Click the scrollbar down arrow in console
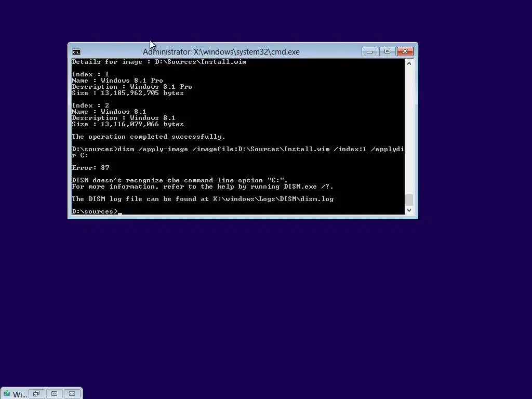 coord(409,210)
